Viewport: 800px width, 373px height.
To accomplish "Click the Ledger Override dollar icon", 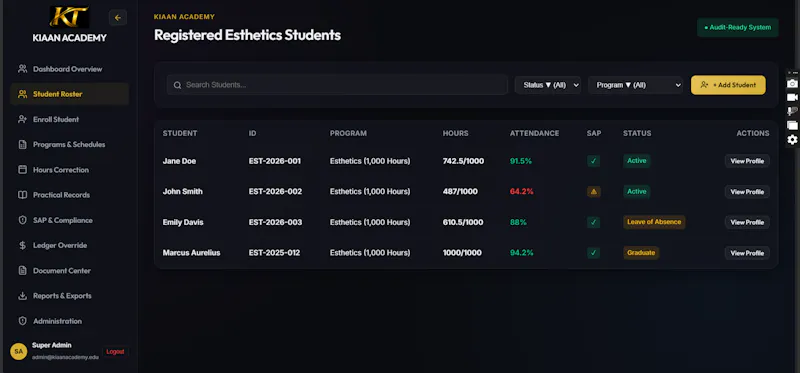I will [x=22, y=245].
